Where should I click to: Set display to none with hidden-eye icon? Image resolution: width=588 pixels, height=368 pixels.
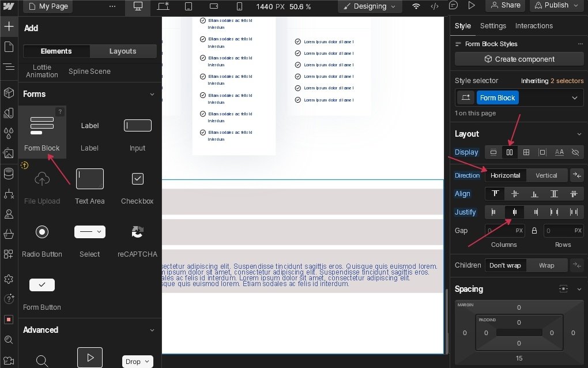575,152
